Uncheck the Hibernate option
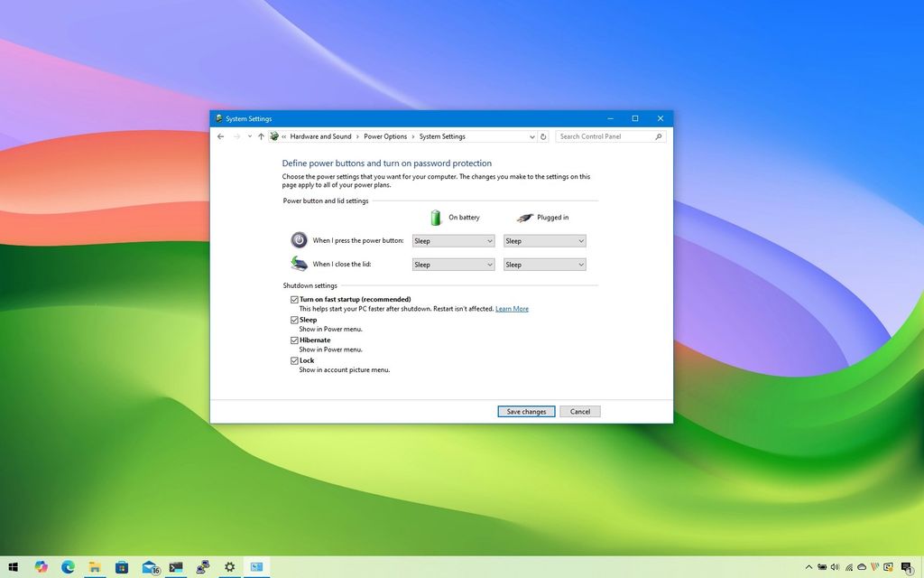 coord(294,340)
